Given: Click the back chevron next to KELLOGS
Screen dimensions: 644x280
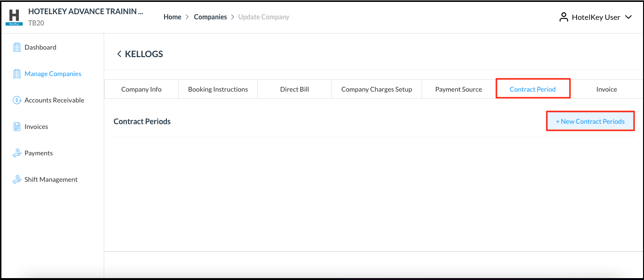Looking at the screenshot, I should pos(119,53).
